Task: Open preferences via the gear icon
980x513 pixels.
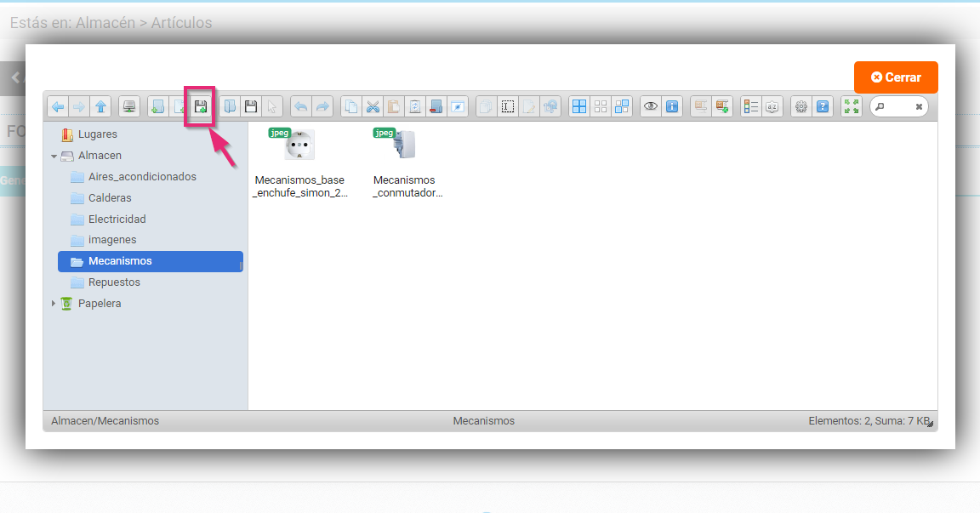Action: click(800, 106)
